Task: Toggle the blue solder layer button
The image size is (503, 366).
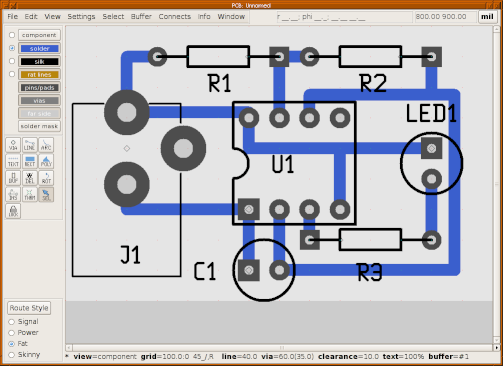Action: tap(39, 48)
